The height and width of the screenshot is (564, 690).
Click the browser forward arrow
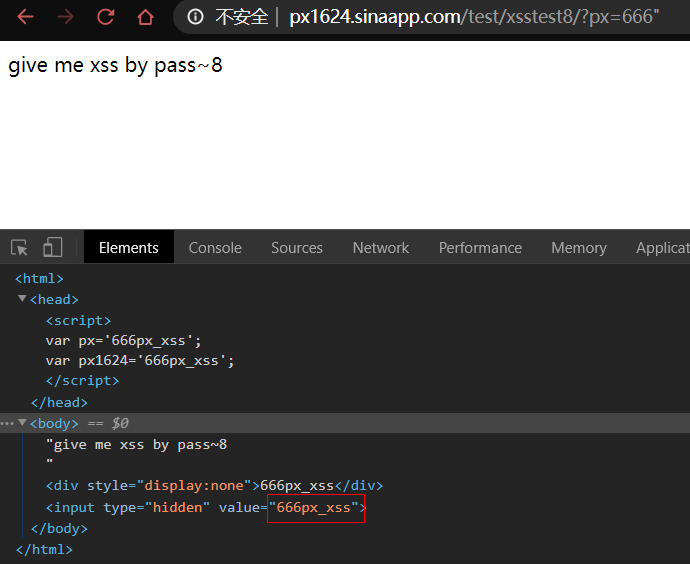click(65, 17)
